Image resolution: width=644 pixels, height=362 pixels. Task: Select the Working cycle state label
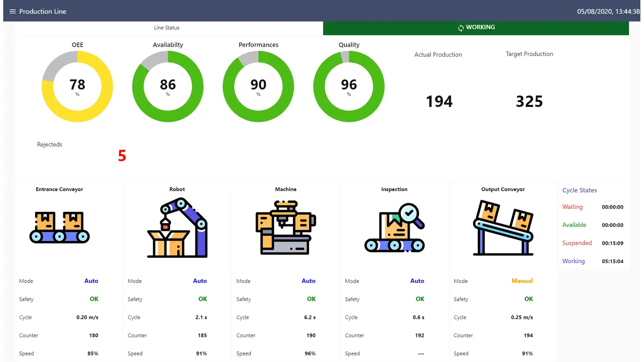tap(573, 261)
